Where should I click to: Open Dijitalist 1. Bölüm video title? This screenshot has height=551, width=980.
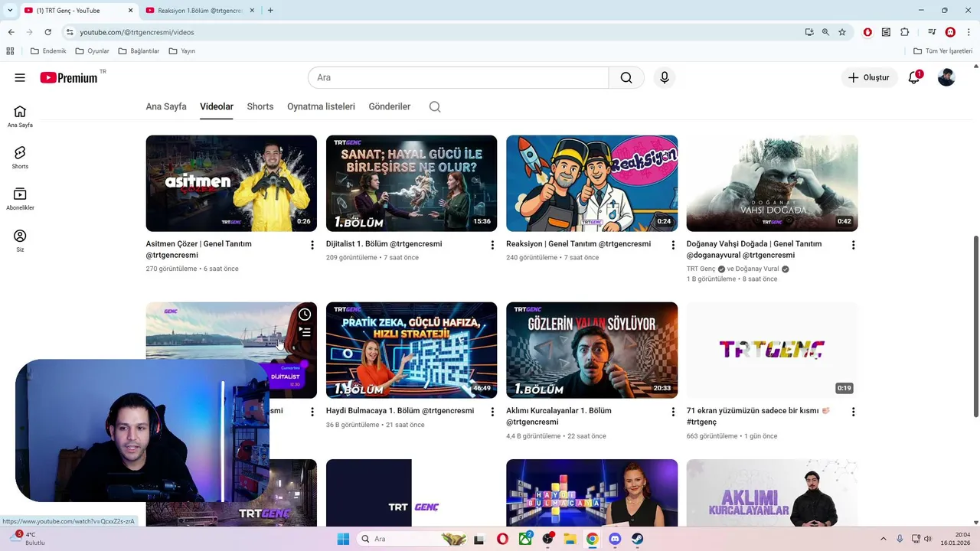(384, 243)
